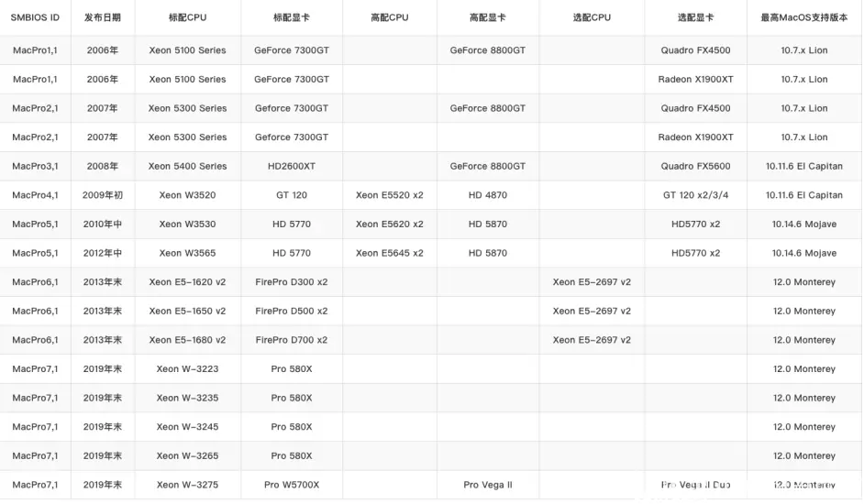Click the 标配显卡 column header

(292, 17)
